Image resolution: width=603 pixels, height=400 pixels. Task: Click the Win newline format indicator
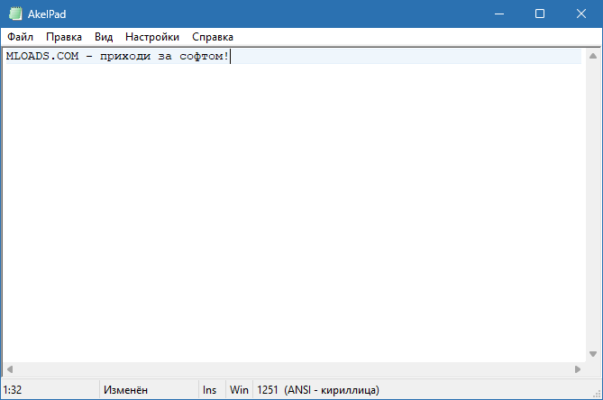(239, 390)
